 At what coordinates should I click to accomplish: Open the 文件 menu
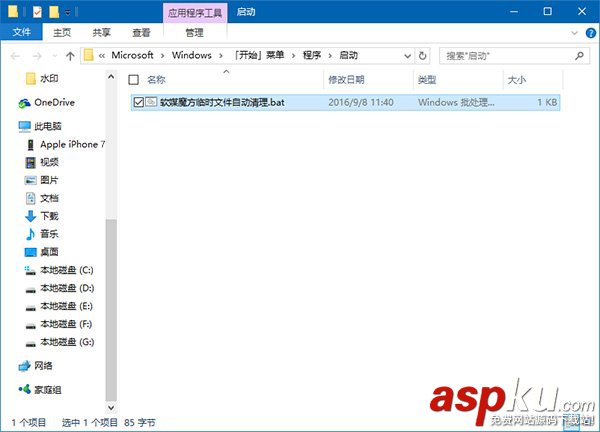[21, 32]
